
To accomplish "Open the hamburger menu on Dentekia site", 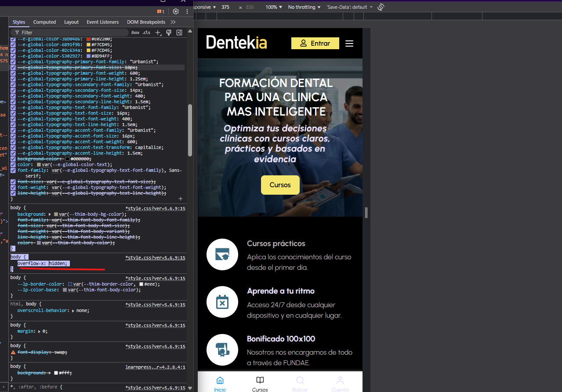I will 349,44.
